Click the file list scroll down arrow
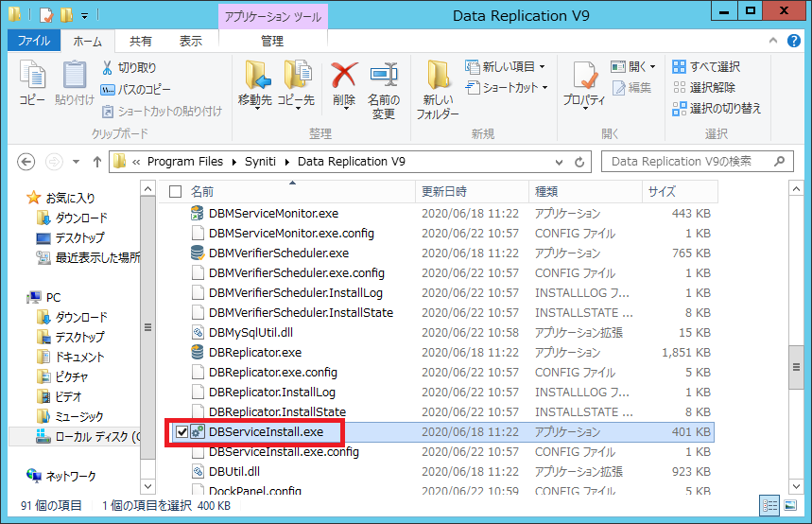812x524 pixels. coord(796,486)
